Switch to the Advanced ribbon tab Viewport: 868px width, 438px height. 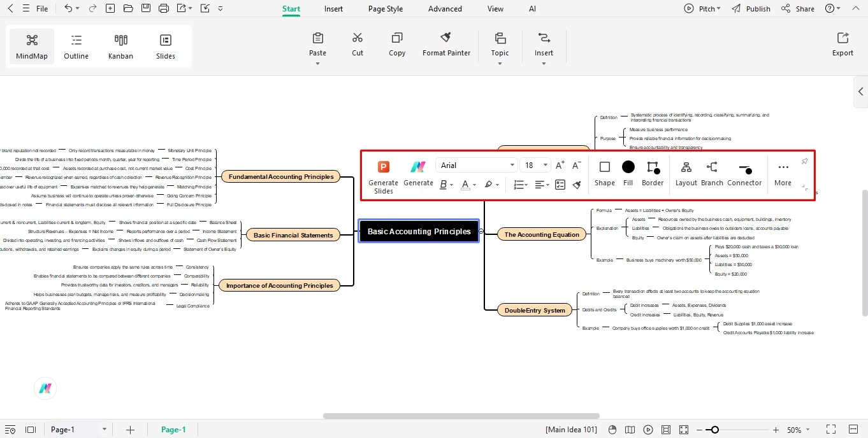pyautogui.click(x=444, y=8)
